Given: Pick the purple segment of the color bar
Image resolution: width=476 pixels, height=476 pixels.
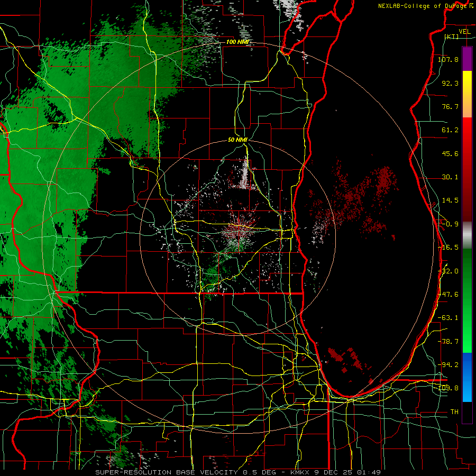Looking at the screenshot, I should (467, 59).
